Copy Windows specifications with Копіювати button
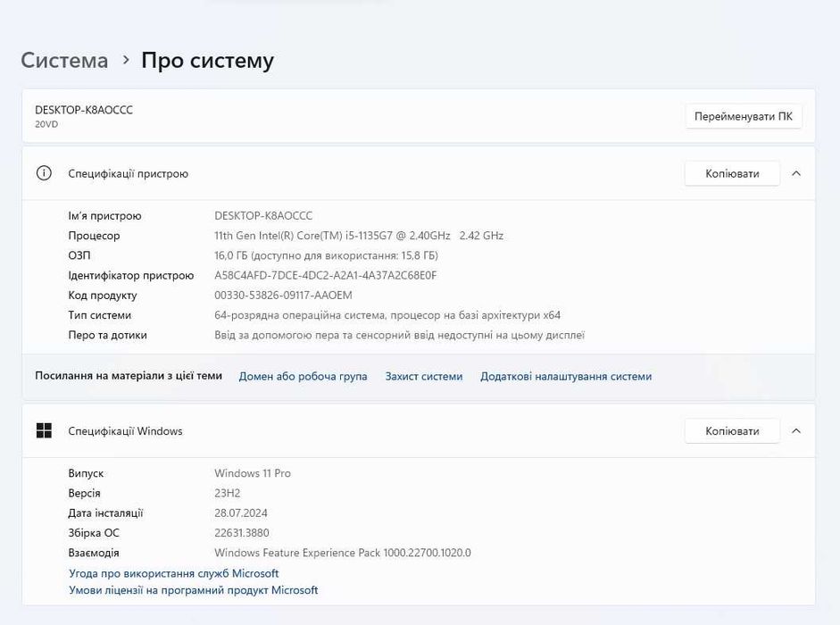Image resolution: width=840 pixels, height=625 pixels. (x=732, y=431)
